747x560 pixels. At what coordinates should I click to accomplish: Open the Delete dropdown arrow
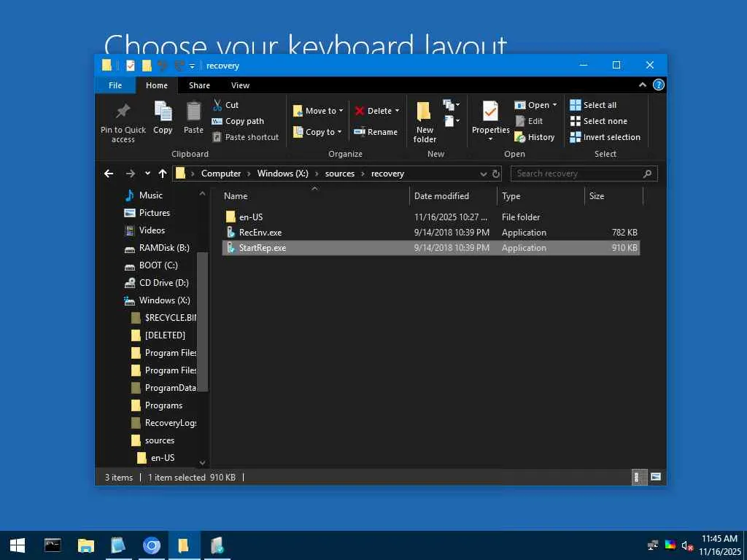point(397,111)
